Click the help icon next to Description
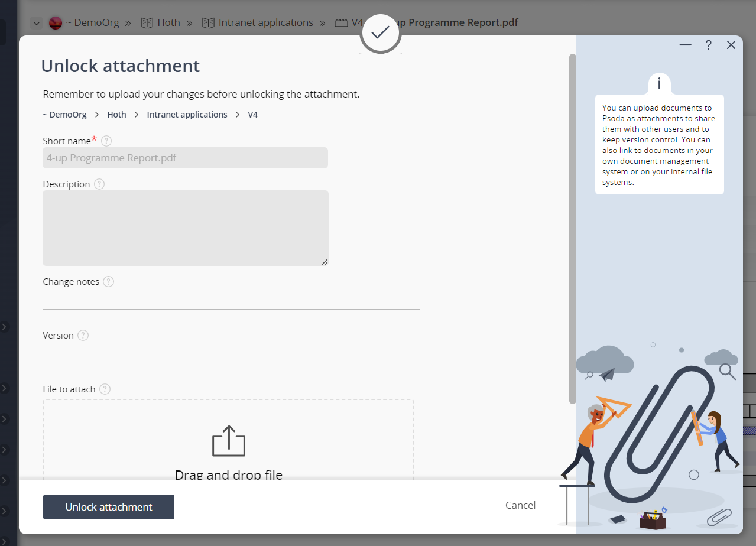Image resolution: width=756 pixels, height=546 pixels. point(99,184)
